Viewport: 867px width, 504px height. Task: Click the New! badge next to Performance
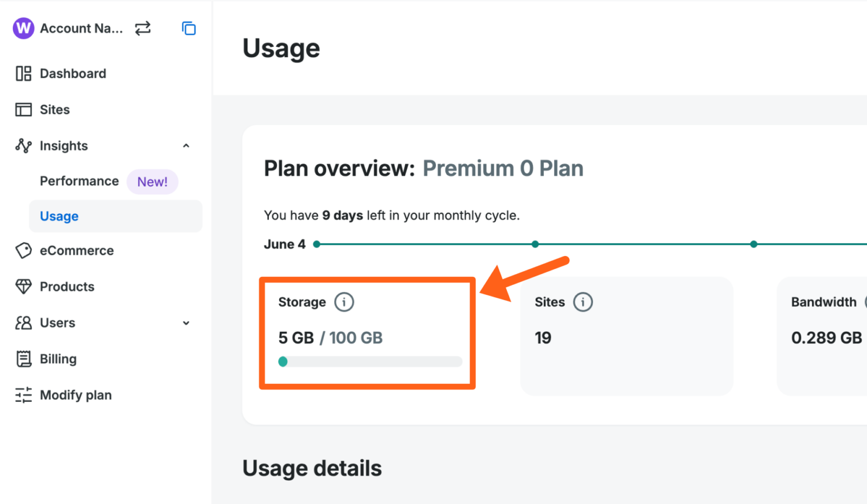coord(152,181)
